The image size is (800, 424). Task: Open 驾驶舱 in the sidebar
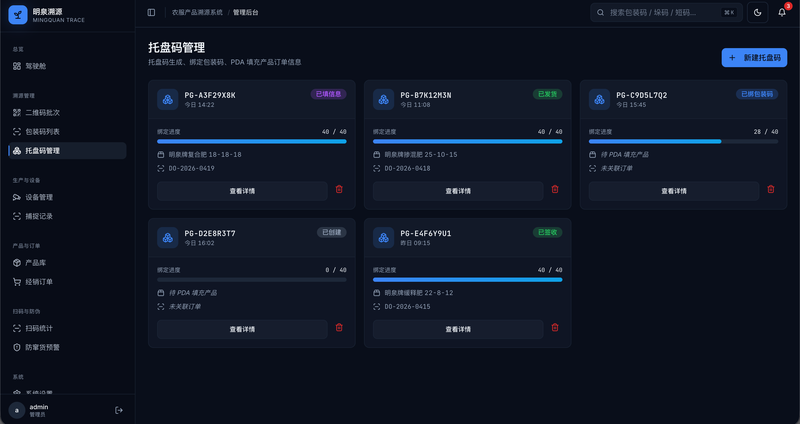coord(67,66)
